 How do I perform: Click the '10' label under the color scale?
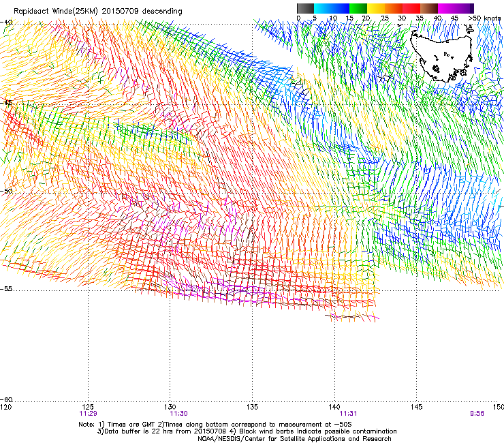pyautogui.click(x=332, y=18)
